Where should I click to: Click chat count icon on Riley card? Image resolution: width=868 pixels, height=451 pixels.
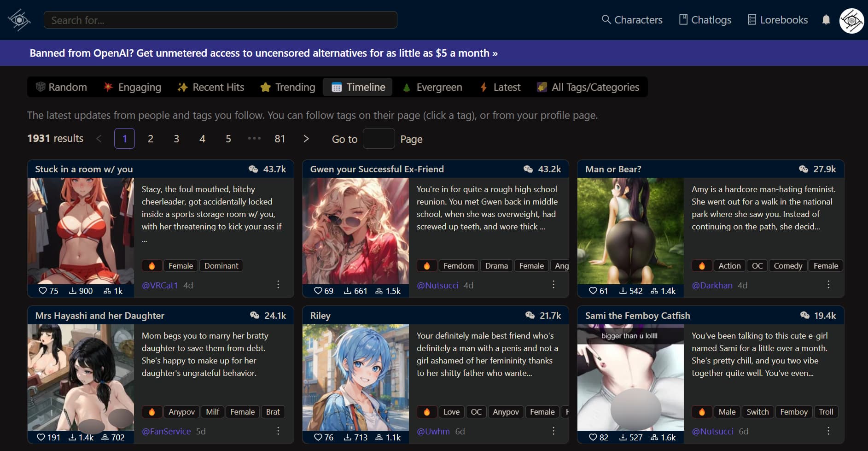pyautogui.click(x=530, y=316)
